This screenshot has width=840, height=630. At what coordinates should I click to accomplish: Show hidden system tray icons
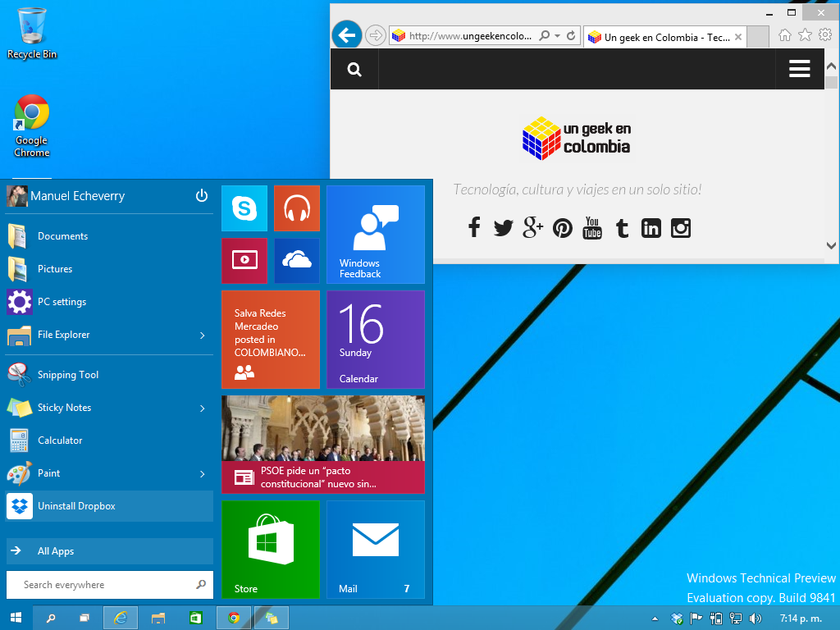[x=655, y=619]
